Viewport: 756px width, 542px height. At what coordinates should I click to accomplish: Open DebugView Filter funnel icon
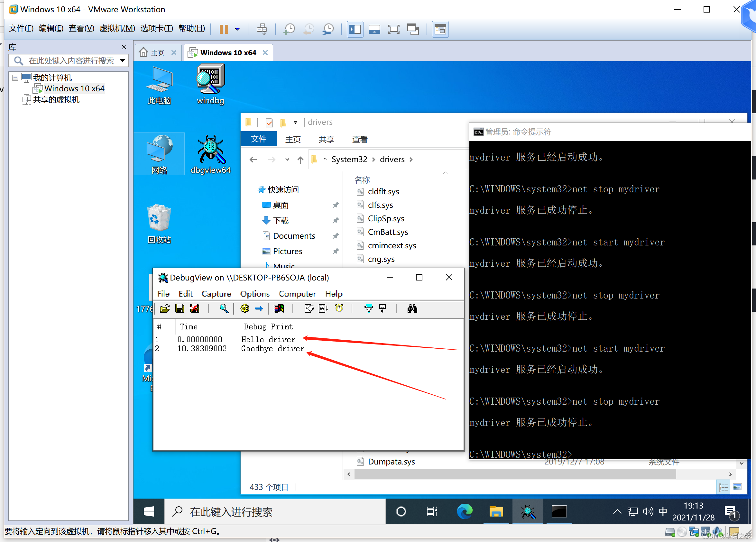(369, 308)
